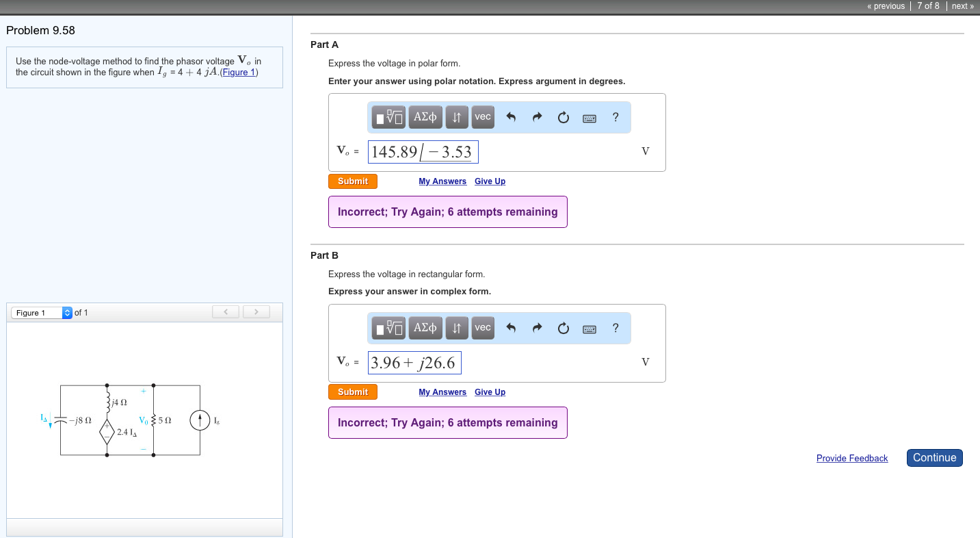This screenshot has height=538, width=980.
Task: Click the undo arrow in Part B toolbar
Action: click(x=510, y=328)
